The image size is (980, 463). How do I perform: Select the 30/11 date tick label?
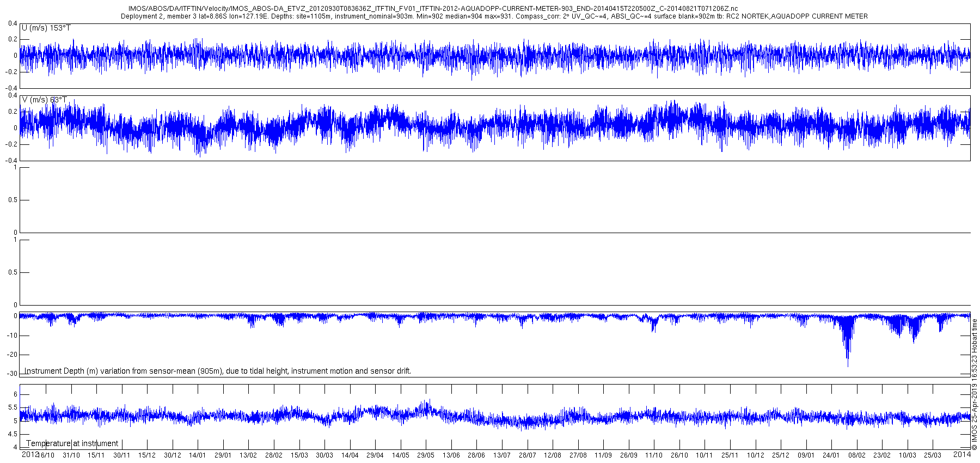click(121, 455)
